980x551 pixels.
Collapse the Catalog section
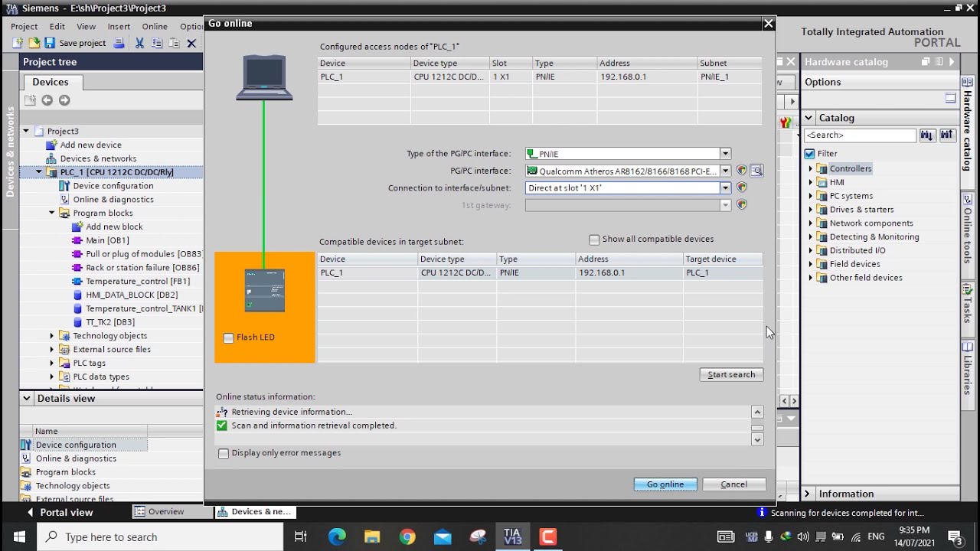(808, 118)
